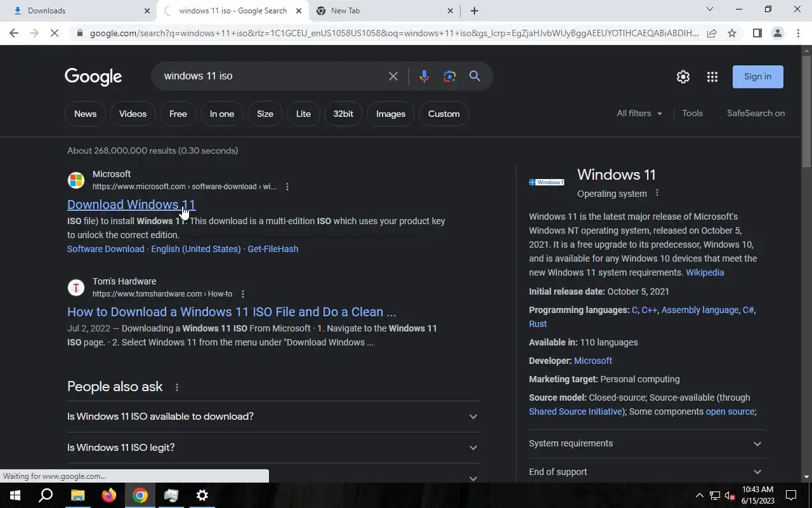This screenshot has height=508, width=812.
Task: Open the Software Download sublink
Action: 105,249
